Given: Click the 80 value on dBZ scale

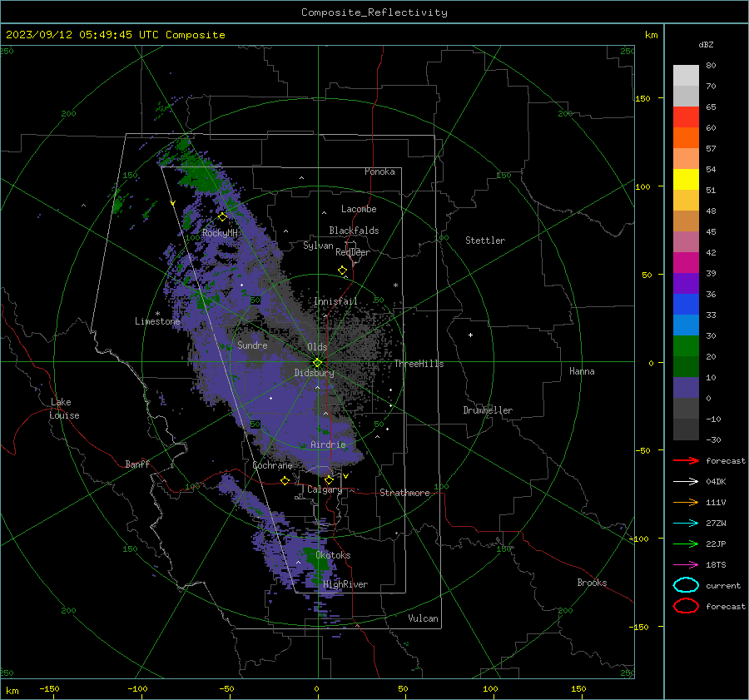Looking at the screenshot, I should click(711, 66).
